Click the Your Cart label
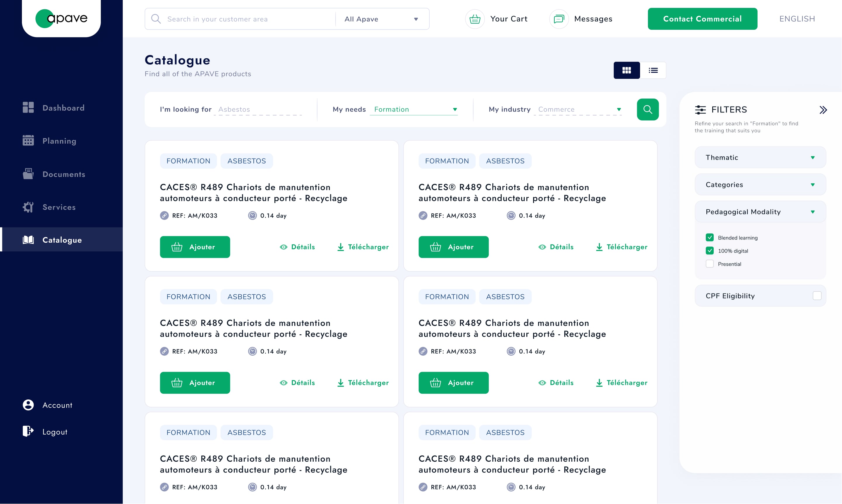Image resolution: width=842 pixels, height=504 pixels. coord(509,19)
